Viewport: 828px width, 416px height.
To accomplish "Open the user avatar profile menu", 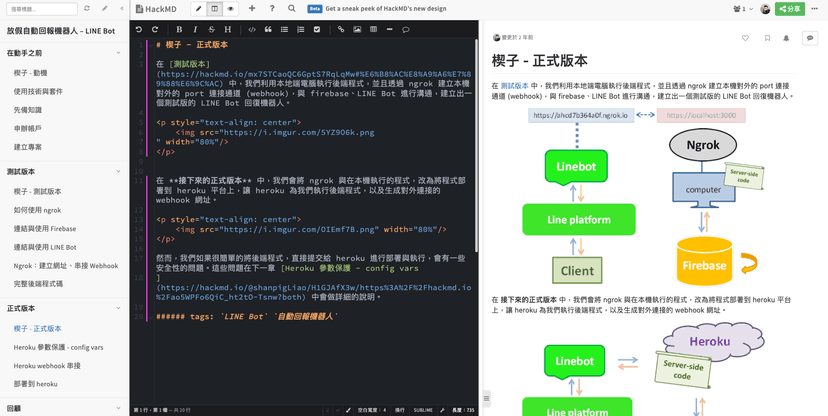I will point(765,8).
